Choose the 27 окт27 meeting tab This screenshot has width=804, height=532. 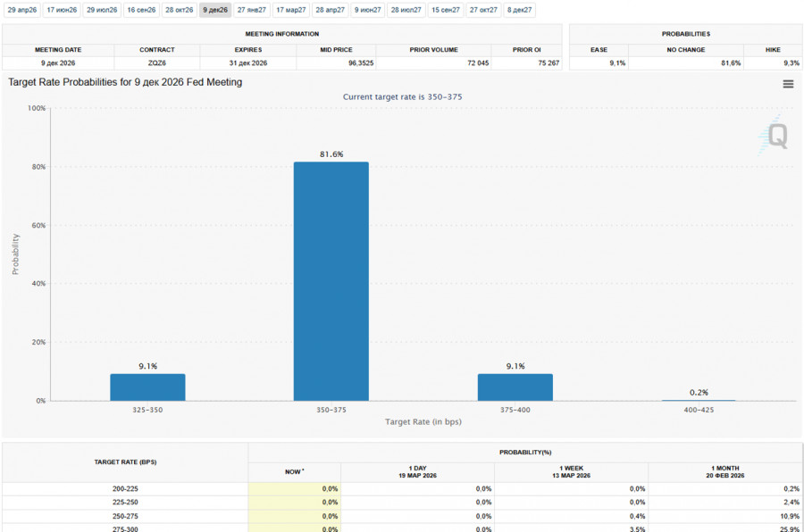tap(483, 10)
